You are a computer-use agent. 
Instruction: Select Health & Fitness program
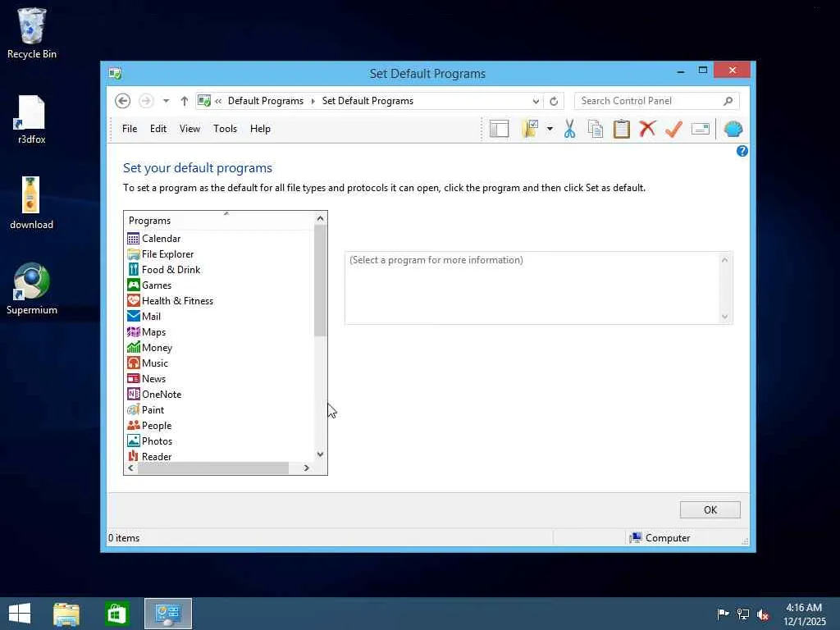pyautogui.click(x=177, y=300)
